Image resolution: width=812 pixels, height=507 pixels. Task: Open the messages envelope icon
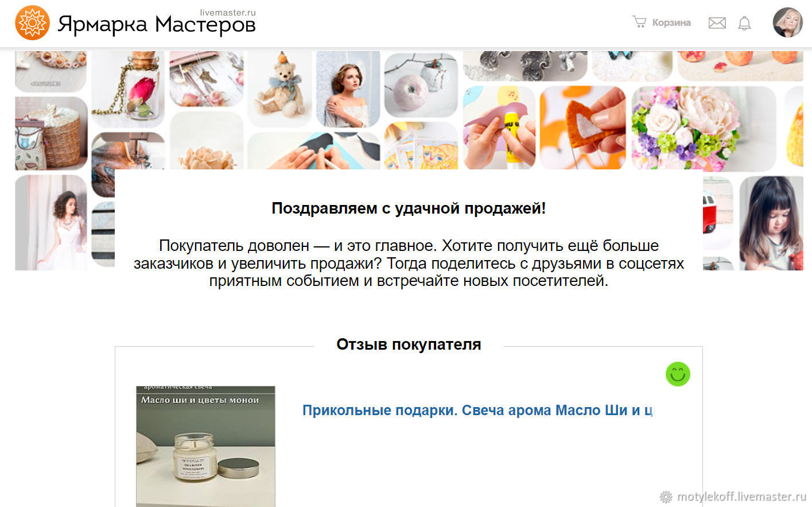coord(717,23)
